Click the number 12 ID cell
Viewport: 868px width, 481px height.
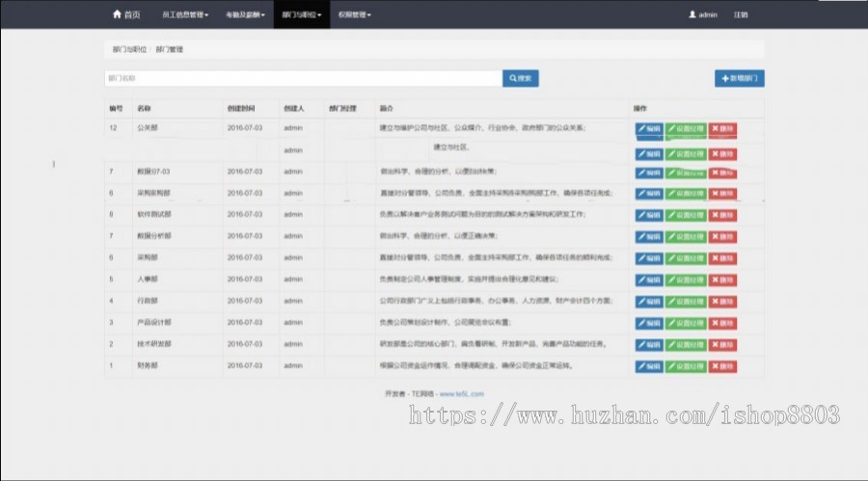point(113,128)
